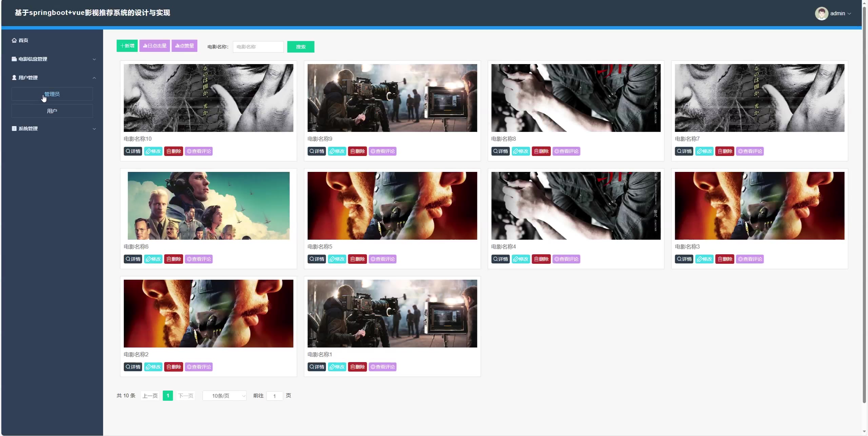Open the 10条/页 page size dropdown
Viewport: 868px width, 436px height.
pyautogui.click(x=224, y=396)
